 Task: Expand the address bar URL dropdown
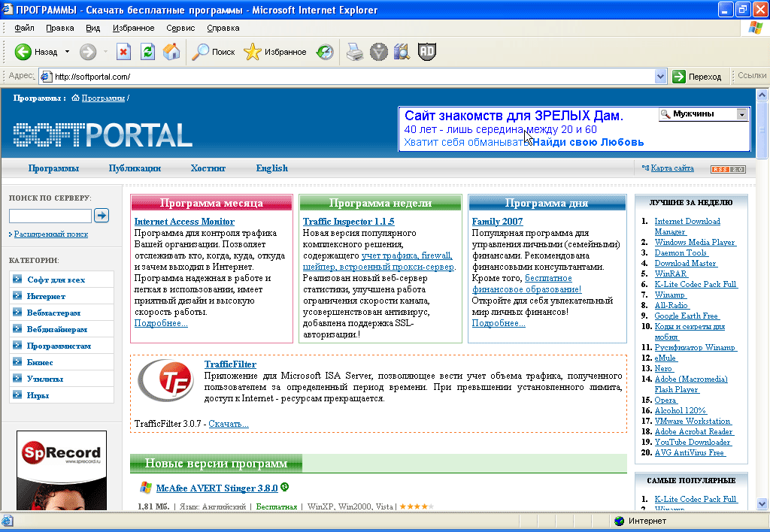pyautogui.click(x=660, y=77)
